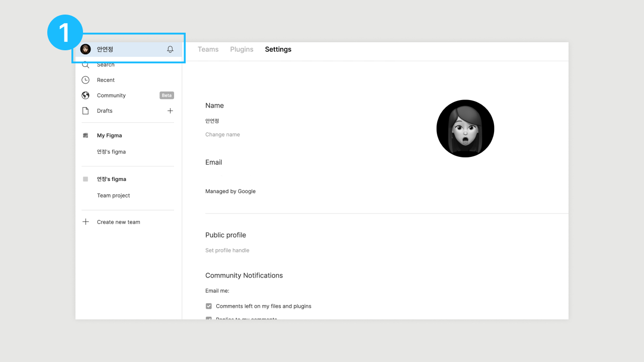Click the Email section heading

click(x=214, y=162)
